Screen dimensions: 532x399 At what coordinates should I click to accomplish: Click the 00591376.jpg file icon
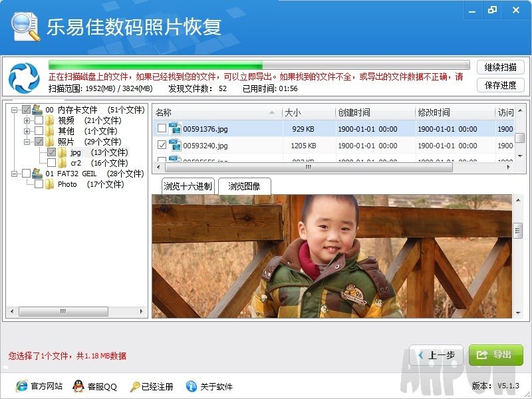(x=176, y=128)
